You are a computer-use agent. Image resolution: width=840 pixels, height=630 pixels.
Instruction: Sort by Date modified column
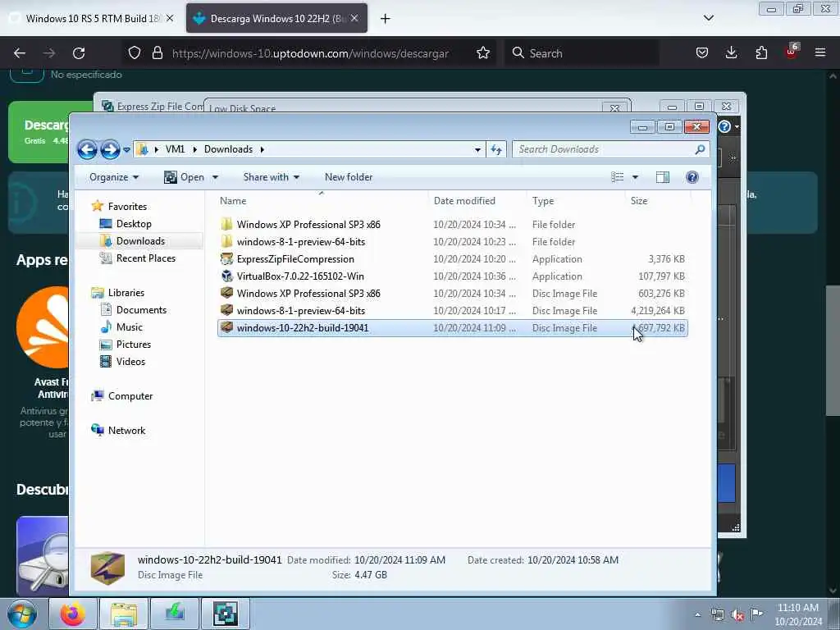tap(477, 201)
